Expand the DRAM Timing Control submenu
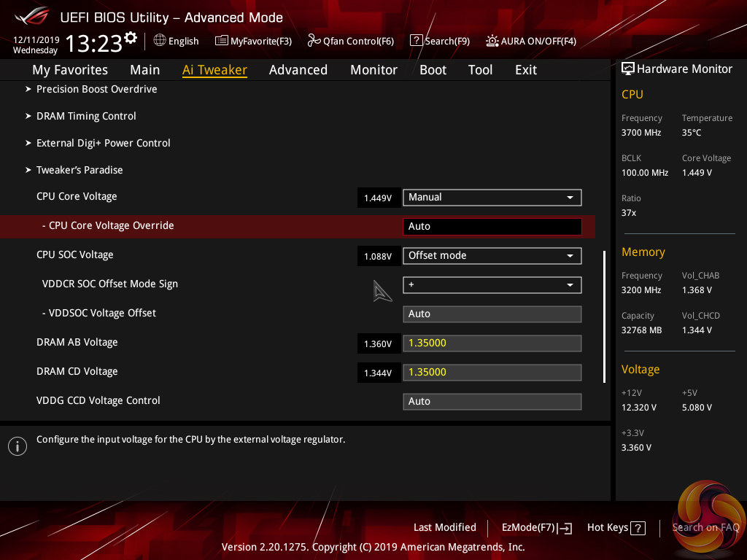 click(86, 116)
